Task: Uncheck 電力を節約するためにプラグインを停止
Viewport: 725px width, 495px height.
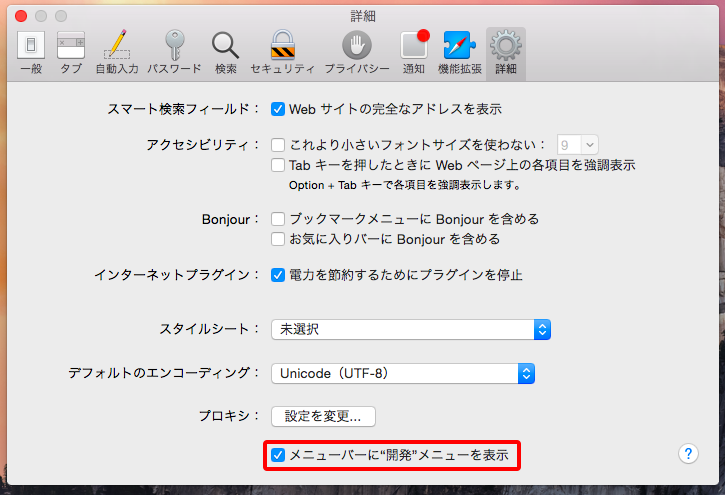Action: pyautogui.click(x=278, y=275)
